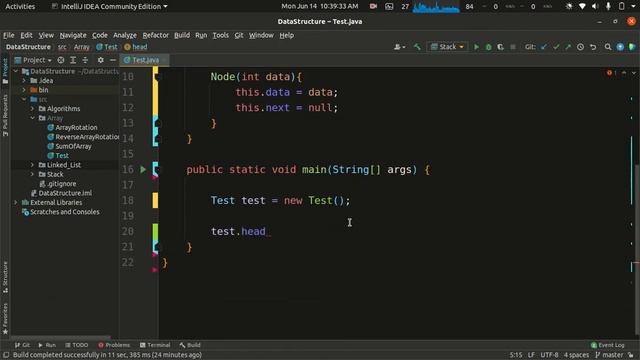Open the Build tool window at bottom
This screenshot has width=640, height=360.
[x=190, y=345]
